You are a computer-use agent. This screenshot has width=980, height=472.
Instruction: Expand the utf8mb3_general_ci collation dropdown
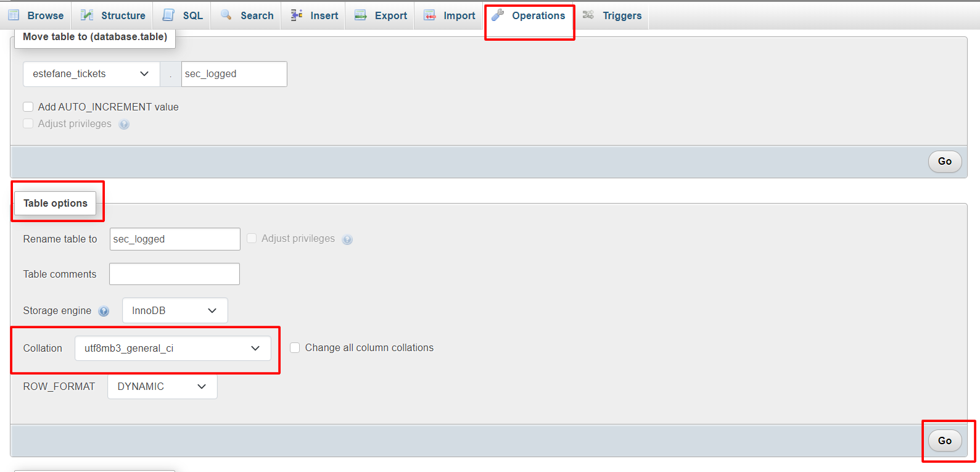[173, 349]
